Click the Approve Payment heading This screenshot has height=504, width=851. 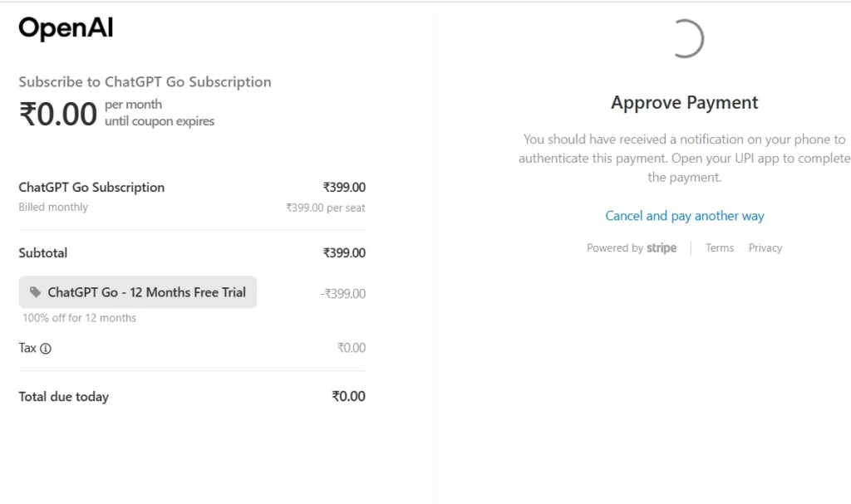point(684,102)
